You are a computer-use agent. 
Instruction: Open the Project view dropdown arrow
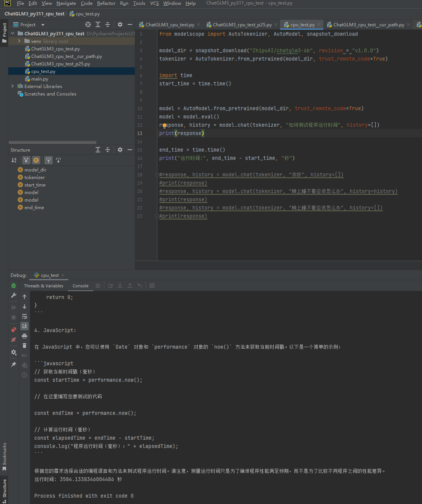pyautogui.click(x=43, y=25)
